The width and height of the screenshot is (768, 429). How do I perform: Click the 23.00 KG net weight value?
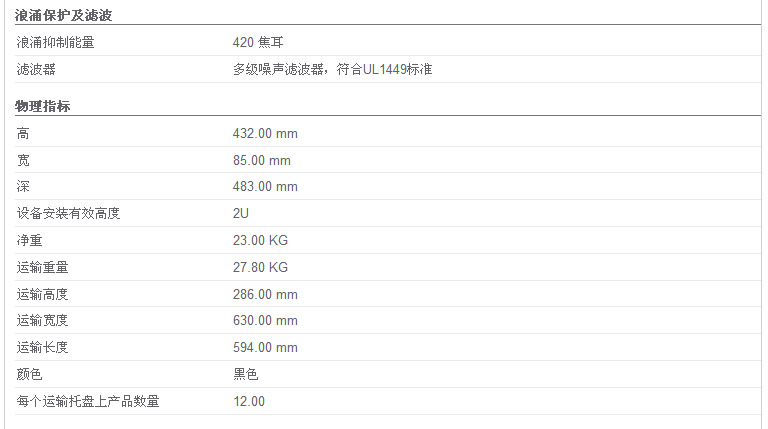click(x=260, y=240)
